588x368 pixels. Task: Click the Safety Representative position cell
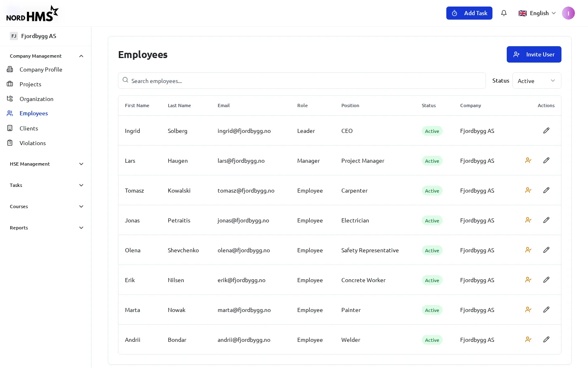click(370, 250)
